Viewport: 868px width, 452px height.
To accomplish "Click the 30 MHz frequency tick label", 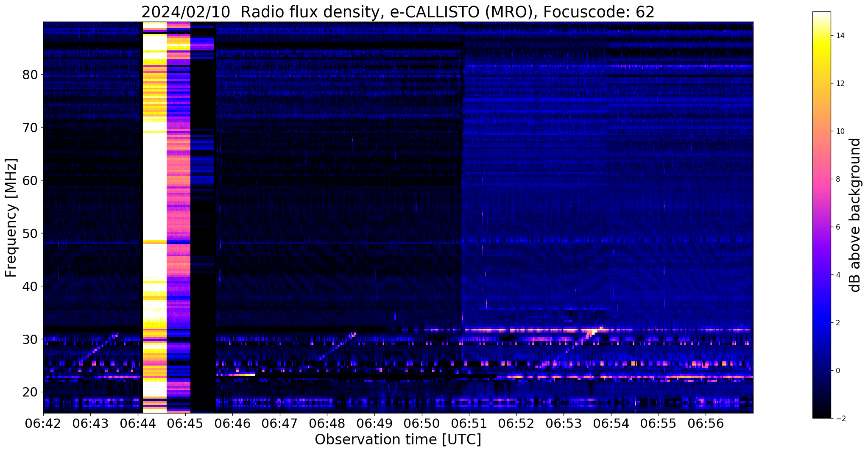I will point(30,339).
